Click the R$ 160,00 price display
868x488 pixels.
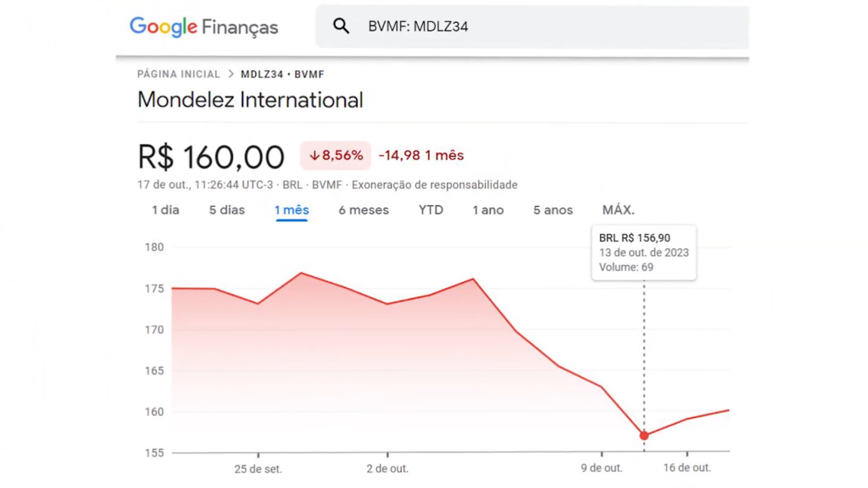tap(210, 156)
